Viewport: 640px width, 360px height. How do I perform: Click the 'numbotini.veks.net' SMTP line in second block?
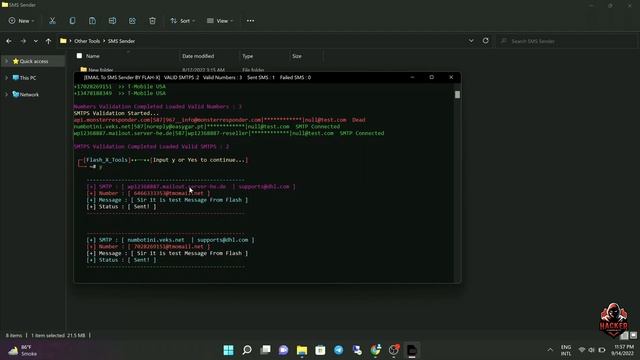(x=170, y=240)
